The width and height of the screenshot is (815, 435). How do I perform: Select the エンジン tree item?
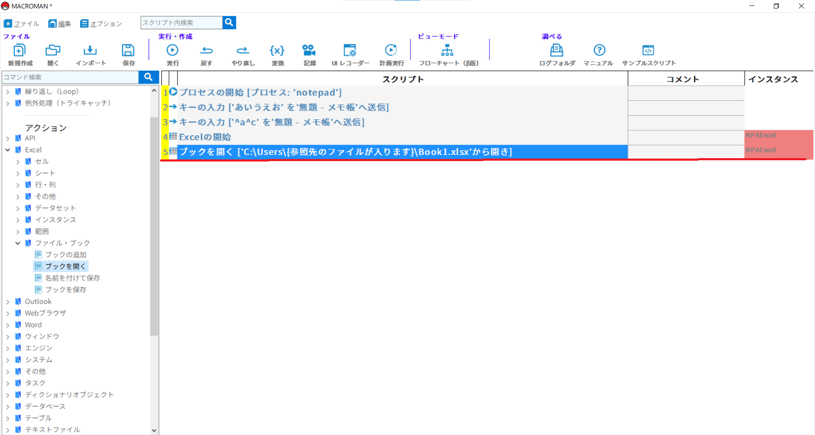point(38,348)
